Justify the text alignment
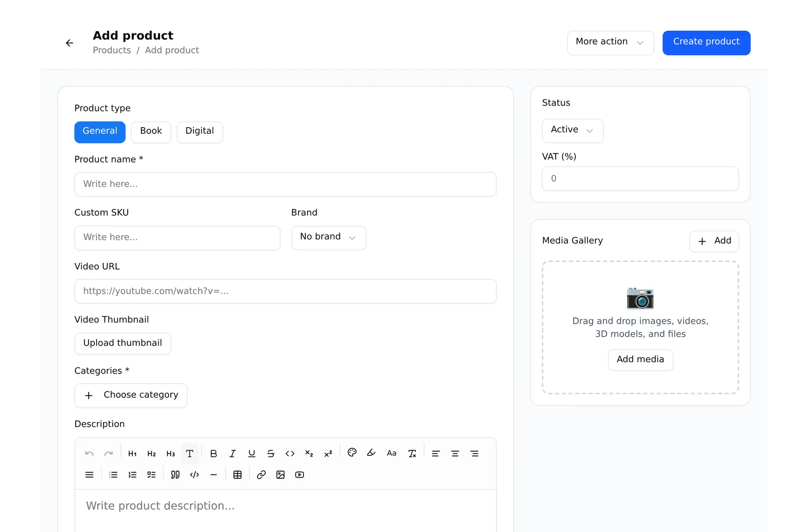Screen dimensions: 808x532 tap(89, 475)
